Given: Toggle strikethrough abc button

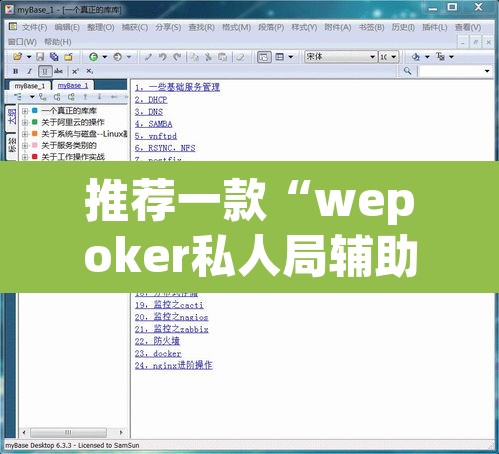Looking at the screenshot, I should 58,71.
